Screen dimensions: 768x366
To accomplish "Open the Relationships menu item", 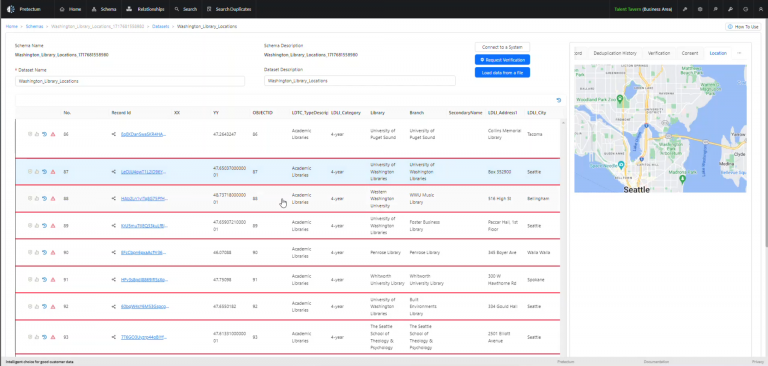I will (x=145, y=9).
